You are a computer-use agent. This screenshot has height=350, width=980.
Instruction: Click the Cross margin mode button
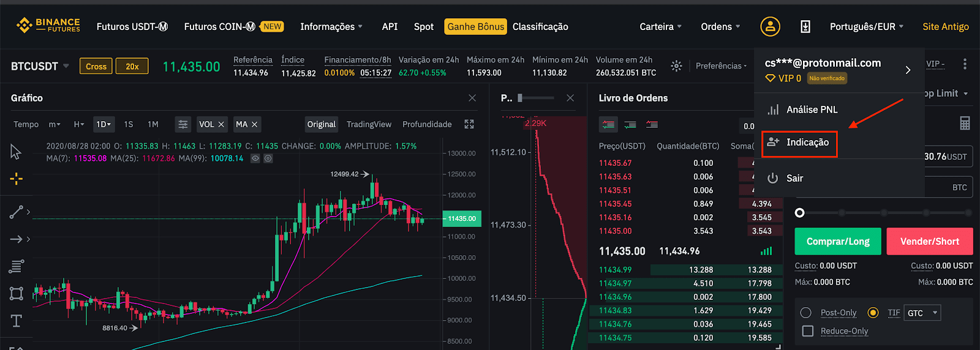click(x=96, y=66)
